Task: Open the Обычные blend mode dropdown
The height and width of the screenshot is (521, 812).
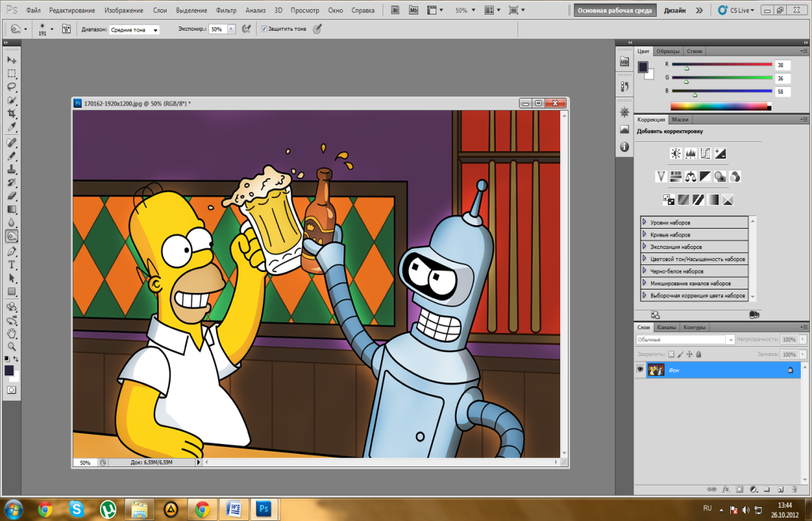Action: [685, 340]
